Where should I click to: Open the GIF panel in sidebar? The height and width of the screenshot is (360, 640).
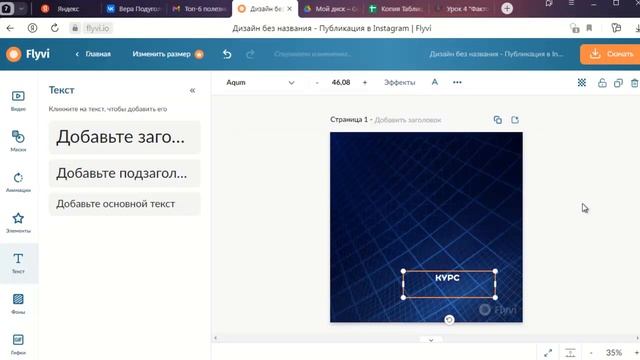[x=18, y=344]
